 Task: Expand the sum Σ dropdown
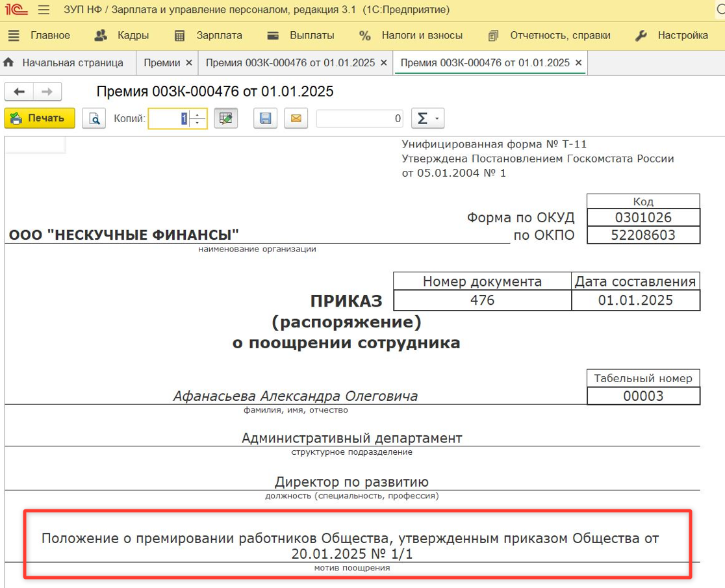click(x=427, y=118)
